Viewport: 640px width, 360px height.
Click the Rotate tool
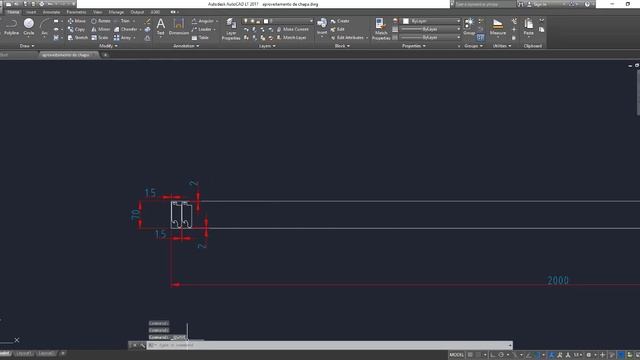coord(101,21)
